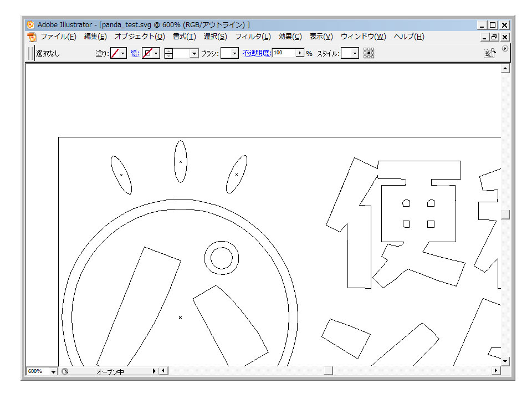Image resolution: width=532 pixels, height=399 pixels.
Task: Click the 線 stroke link
Action: tap(135, 53)
